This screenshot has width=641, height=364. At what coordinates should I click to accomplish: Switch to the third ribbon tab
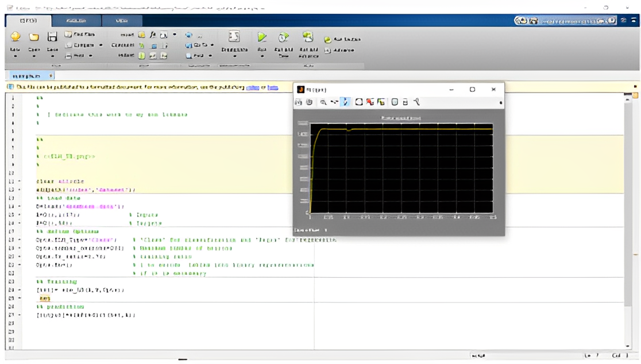(121, 21)
